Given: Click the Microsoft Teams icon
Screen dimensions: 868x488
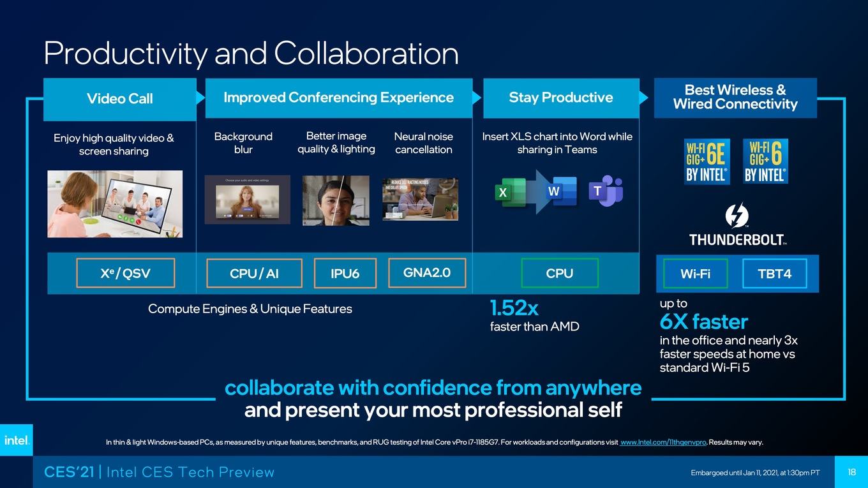Looking at the screenshot, I should [x=605, y=191].
